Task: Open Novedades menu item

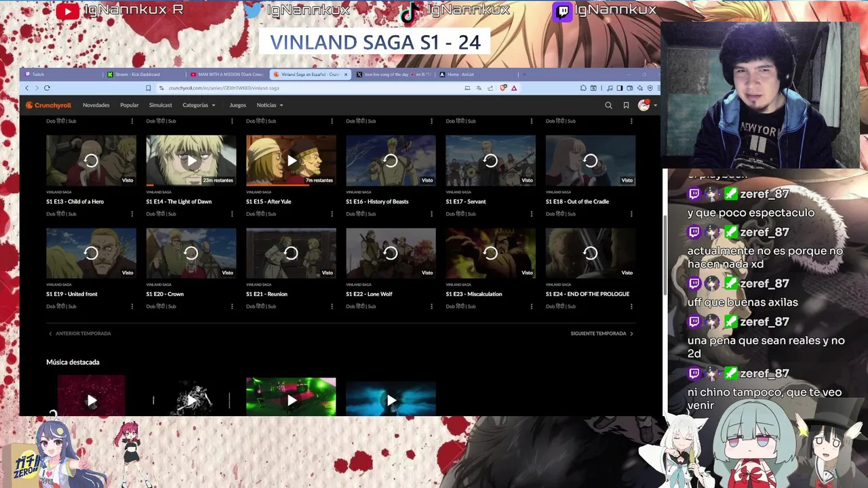Action: coord(96,105)
